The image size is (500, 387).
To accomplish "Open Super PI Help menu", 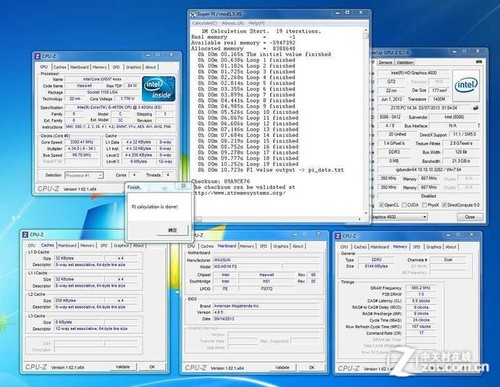I will 256,23.
